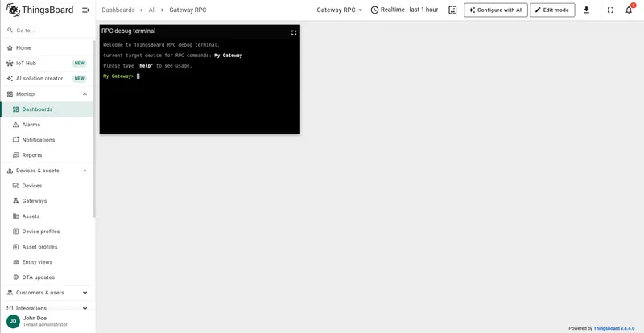Click the JD avatar
The image size is (644, 333).
[13, 321]
